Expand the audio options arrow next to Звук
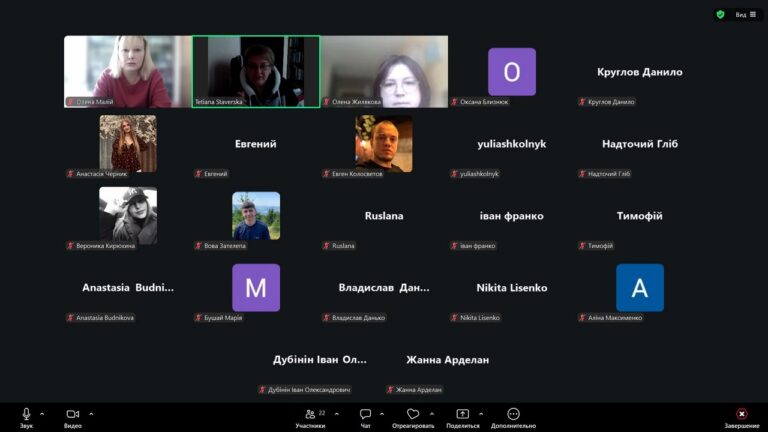Screen dimensions: 768x432 point(42,413)
